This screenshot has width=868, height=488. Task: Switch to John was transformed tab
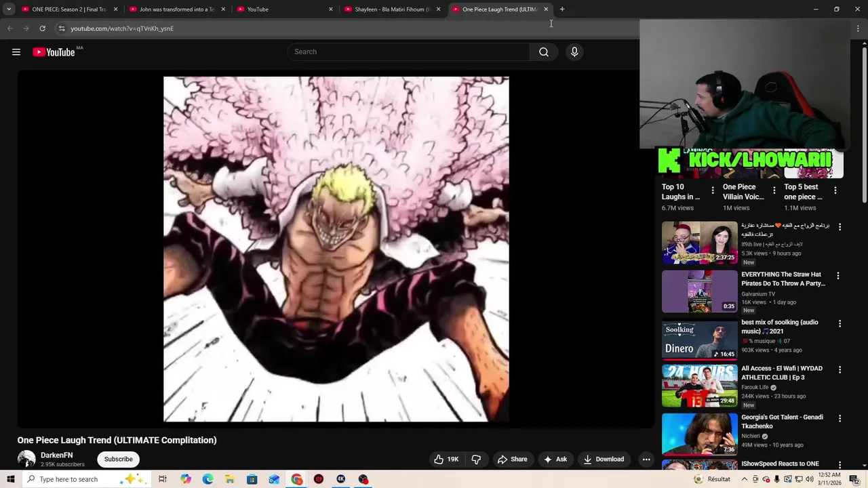tap(176, 9)
